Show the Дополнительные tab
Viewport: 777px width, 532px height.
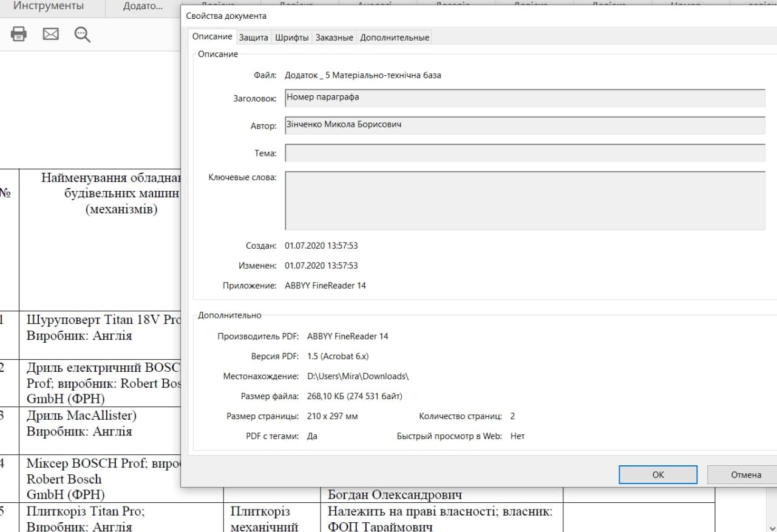[x=395, y=38]
